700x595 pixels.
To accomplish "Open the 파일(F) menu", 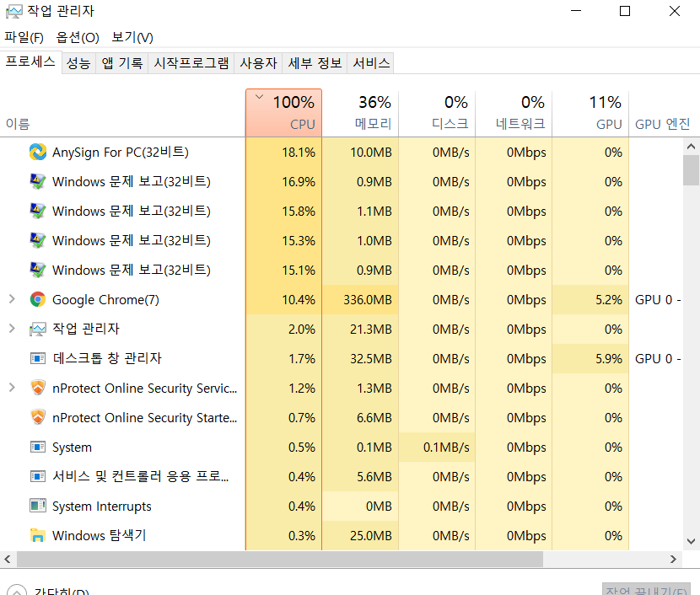I will [x=24, y=37].
